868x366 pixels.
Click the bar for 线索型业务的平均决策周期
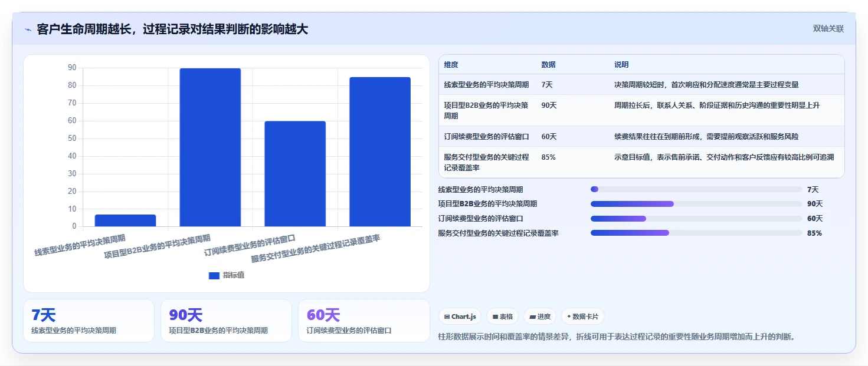tap(126, 220)
